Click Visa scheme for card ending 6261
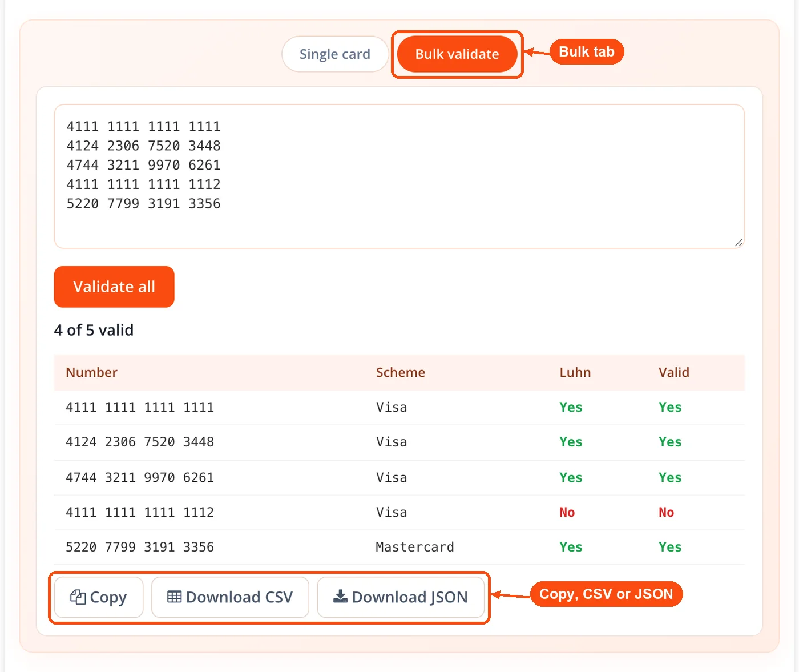 pyautogui.click(x=392, y=477)
